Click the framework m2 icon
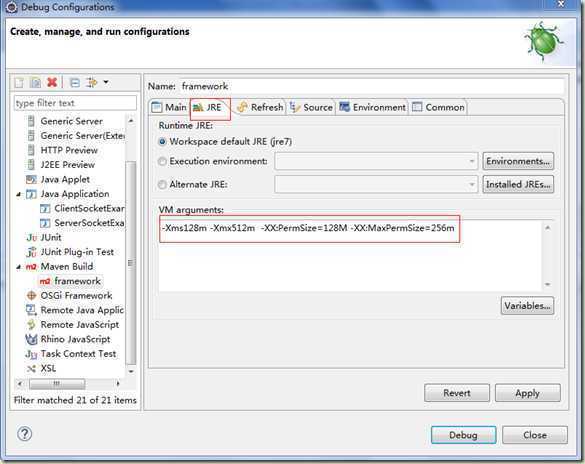Viewport: 585px width, 464px height. [x=45, y=281]
